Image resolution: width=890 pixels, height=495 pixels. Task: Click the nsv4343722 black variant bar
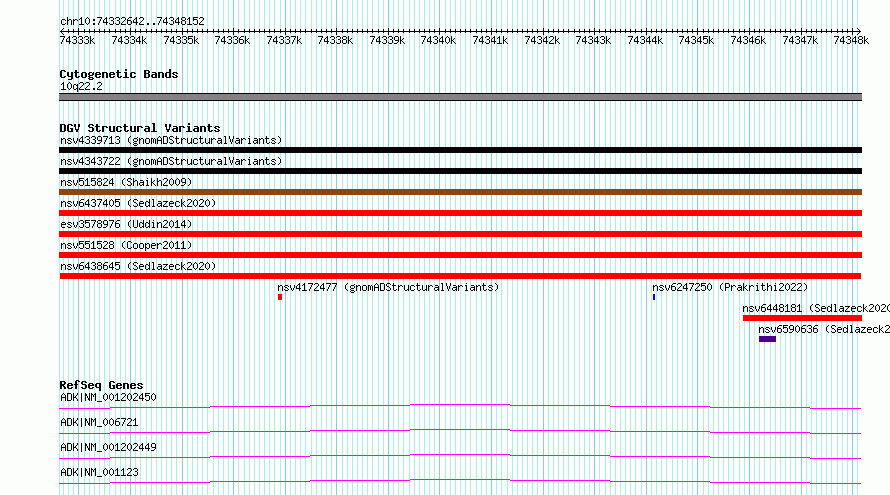pos(460,171)
